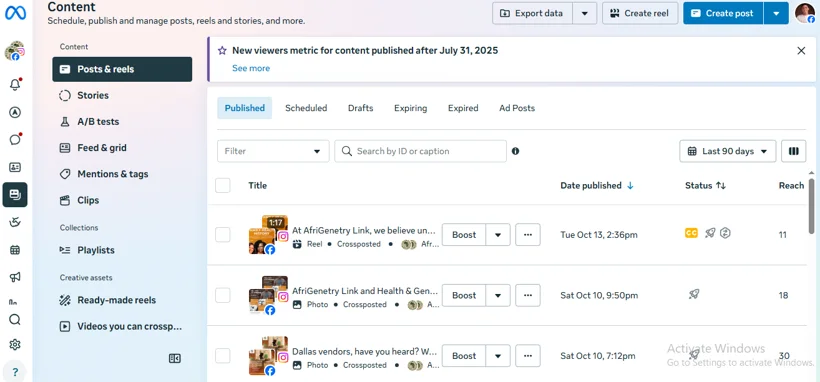The height and width of the screenshot is (382, 820).
Task: Check the box for the Health & Gen photo post
Action: click(x=223, y=295)
